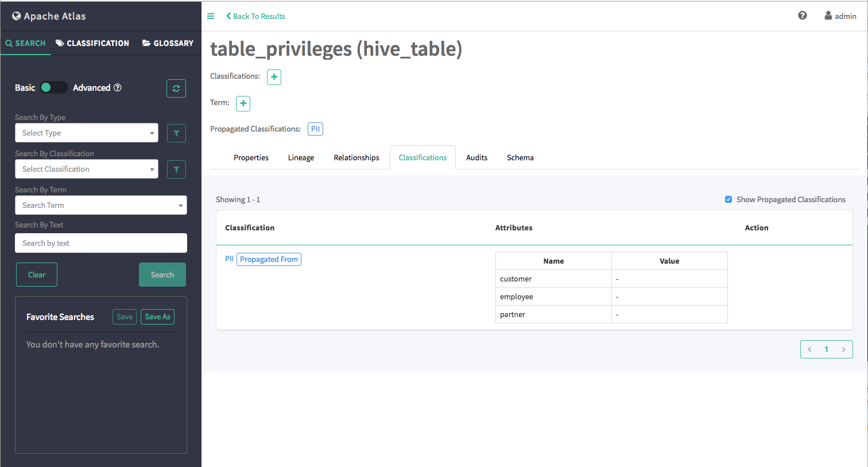Screen dimensions: 868x467
Task: Open the Select Classification dropdown
Action: pos(87,169)
